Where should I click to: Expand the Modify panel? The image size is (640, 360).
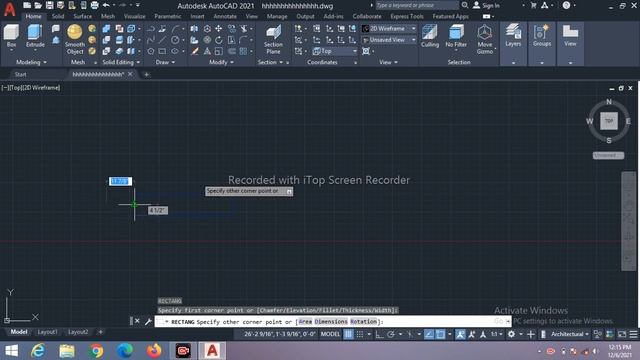point(221,62)
